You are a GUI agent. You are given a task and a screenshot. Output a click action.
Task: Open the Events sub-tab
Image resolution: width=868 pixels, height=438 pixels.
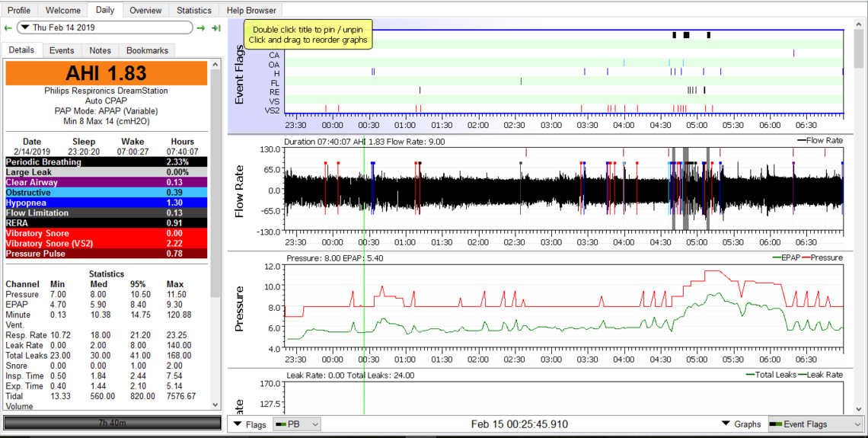tap(62, 50)
